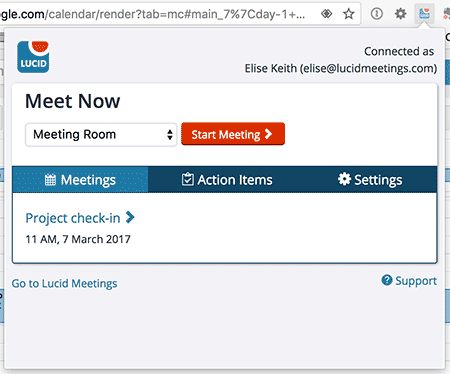Click the up-down arrows of room selector

(170, 135)
